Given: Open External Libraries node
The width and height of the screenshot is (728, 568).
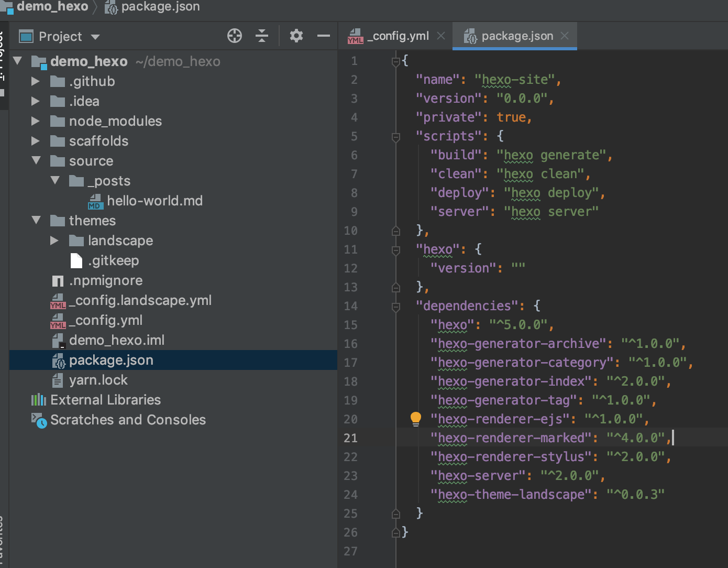Looking at the screenshot, I should [x=105, y=400].
